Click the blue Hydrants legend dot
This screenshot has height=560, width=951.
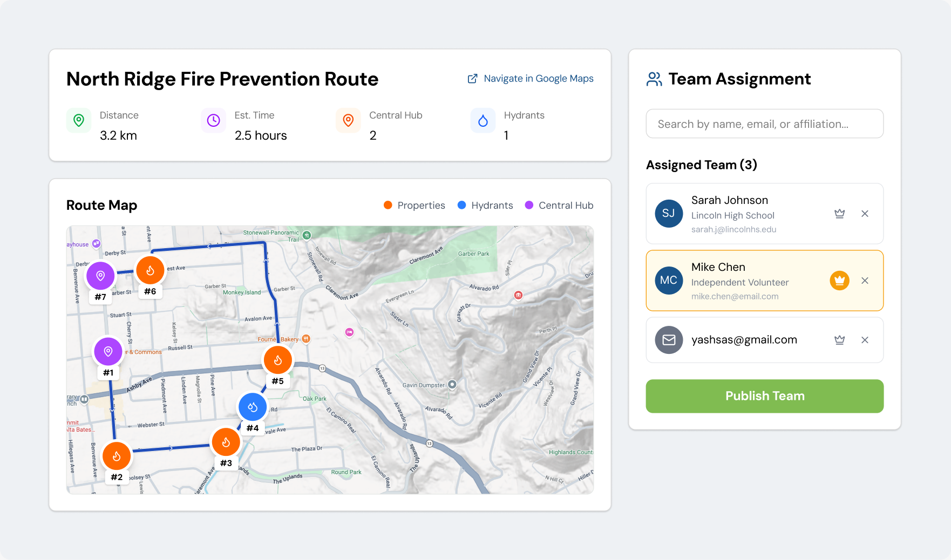click(461, 205)
